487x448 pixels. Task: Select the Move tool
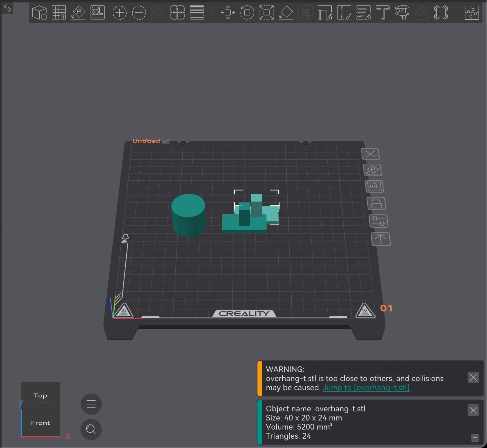pyautogui.click(x=228, y=13)
